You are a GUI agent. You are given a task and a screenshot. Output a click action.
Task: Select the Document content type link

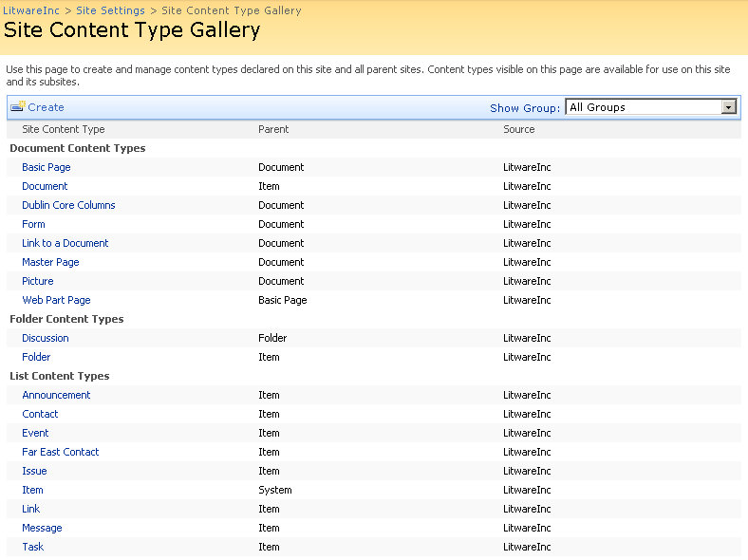coord(45,186)
